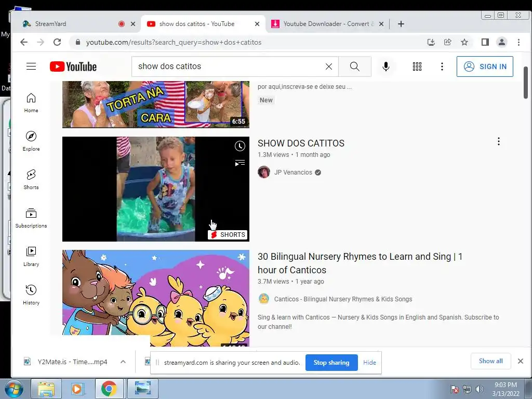Open the YouTube guide hamburger menu
532x399 pixels.
tap(31, 66)
